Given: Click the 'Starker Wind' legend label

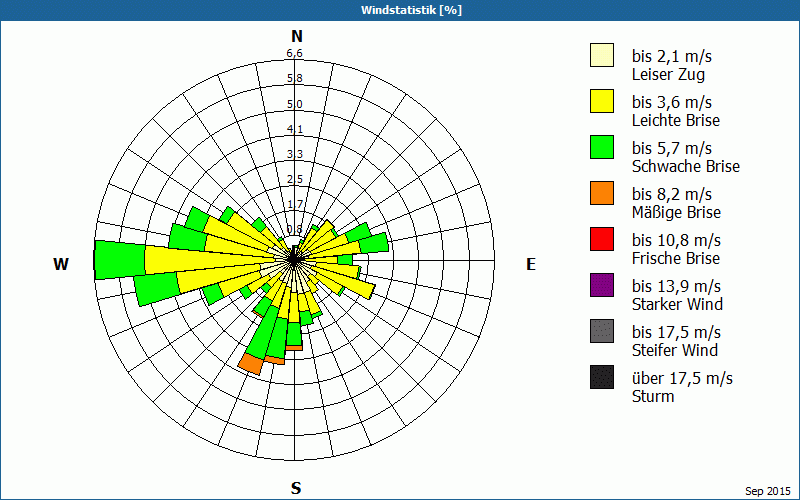Looking at the screenshot, I should point(677,304).
